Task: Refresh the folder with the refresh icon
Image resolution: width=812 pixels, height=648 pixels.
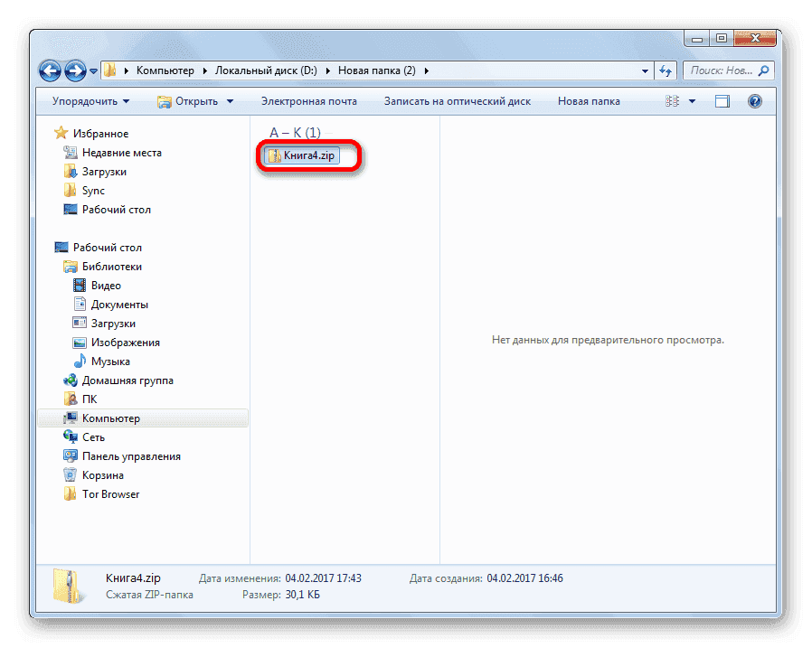Action: point(666,70)
